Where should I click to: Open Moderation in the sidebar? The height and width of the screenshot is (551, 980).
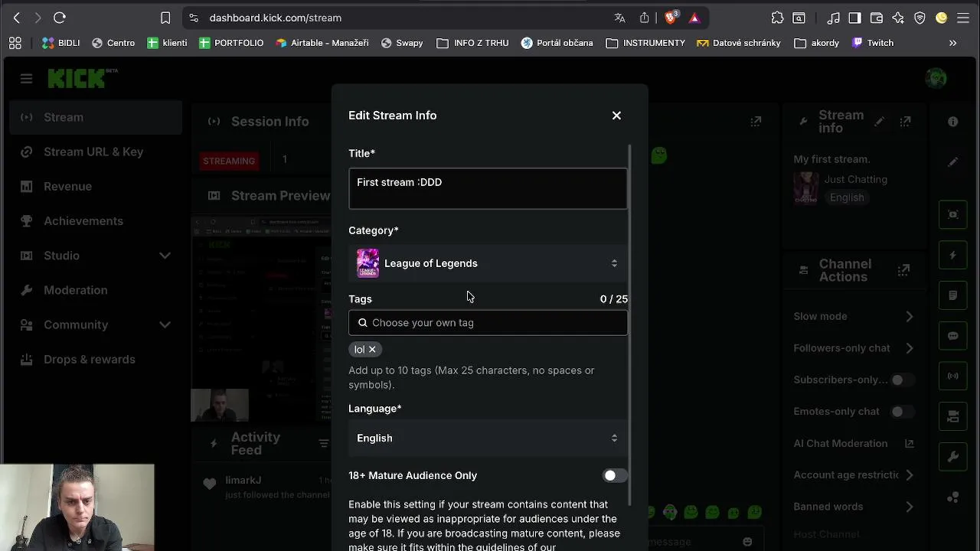[96, 290]
